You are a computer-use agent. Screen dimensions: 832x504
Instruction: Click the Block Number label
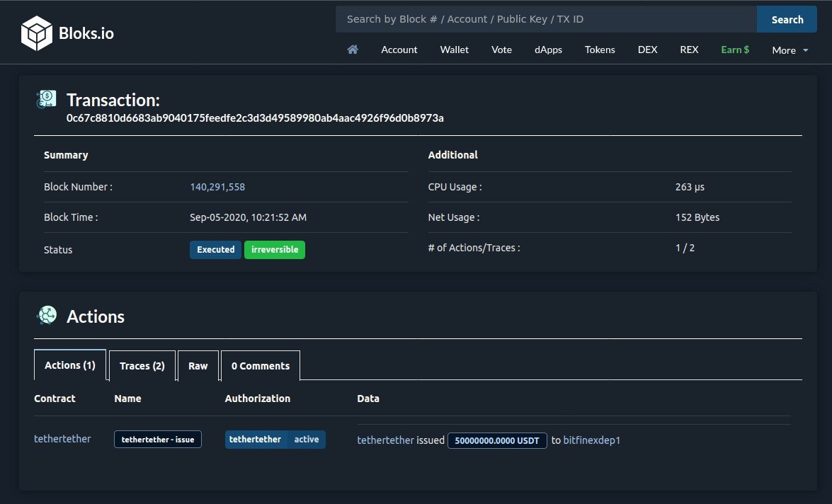coord(78,187)
